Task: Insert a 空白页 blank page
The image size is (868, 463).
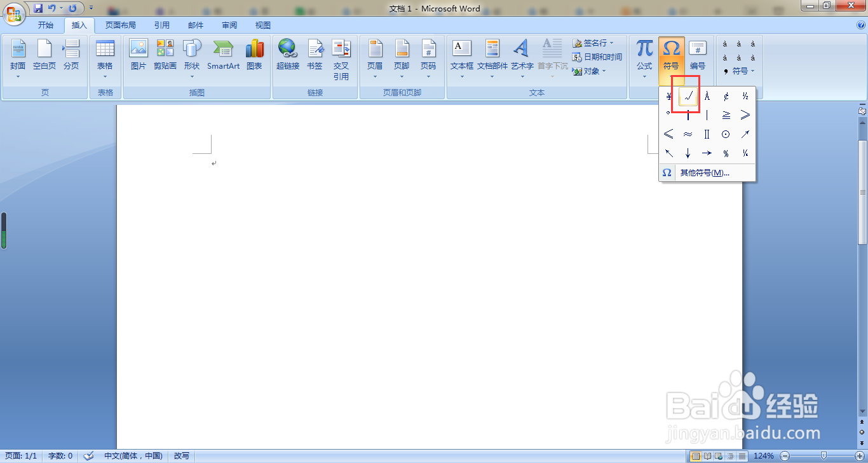Action: pyautogui.click(x=44, y=55)
